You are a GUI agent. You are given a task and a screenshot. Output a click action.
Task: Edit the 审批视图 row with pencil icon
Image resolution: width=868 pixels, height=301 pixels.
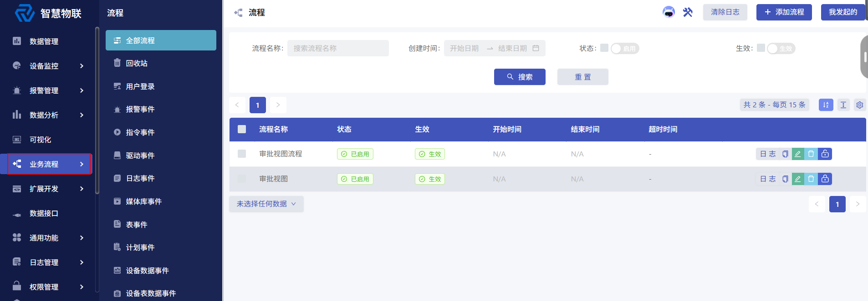798,179
